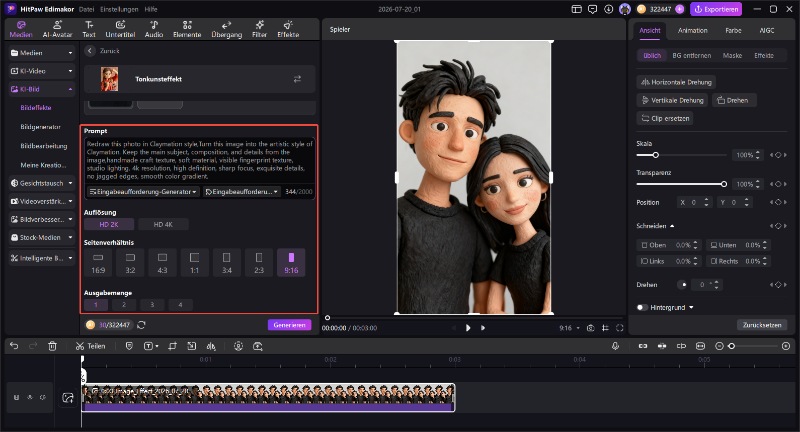Viewport: 800px width, 432px height.
Task: Select the crop tool in timeline toolbar
Action: pos(172,346)
